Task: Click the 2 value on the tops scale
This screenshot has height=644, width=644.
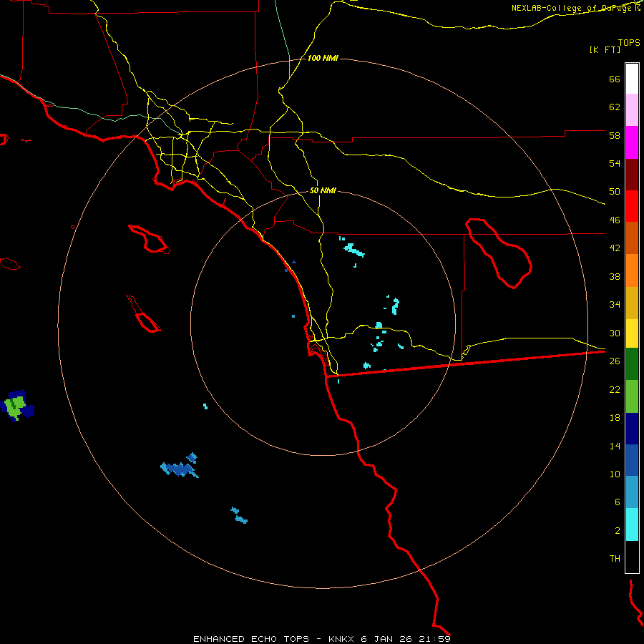Action: coord(618,531)
